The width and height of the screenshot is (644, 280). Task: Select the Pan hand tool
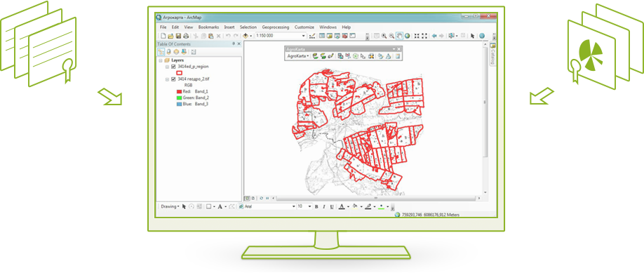[x=400, y=36]
